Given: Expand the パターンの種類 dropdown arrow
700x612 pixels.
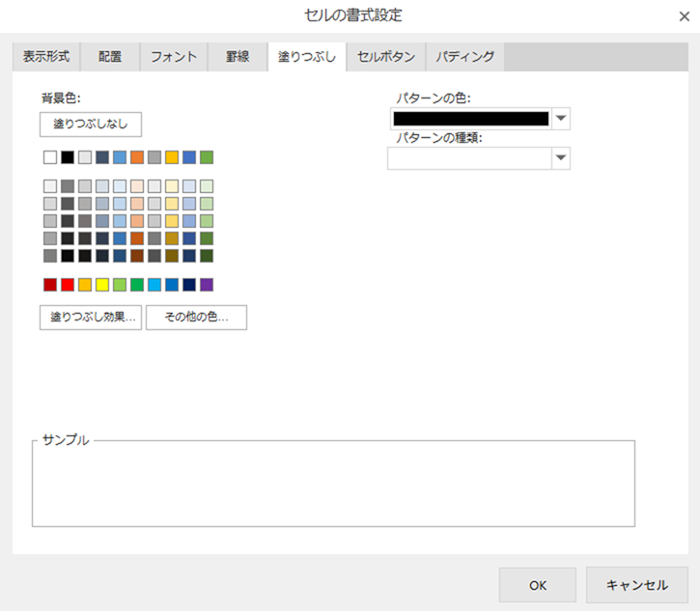Looking at the screenshot, I should (561, 158).
